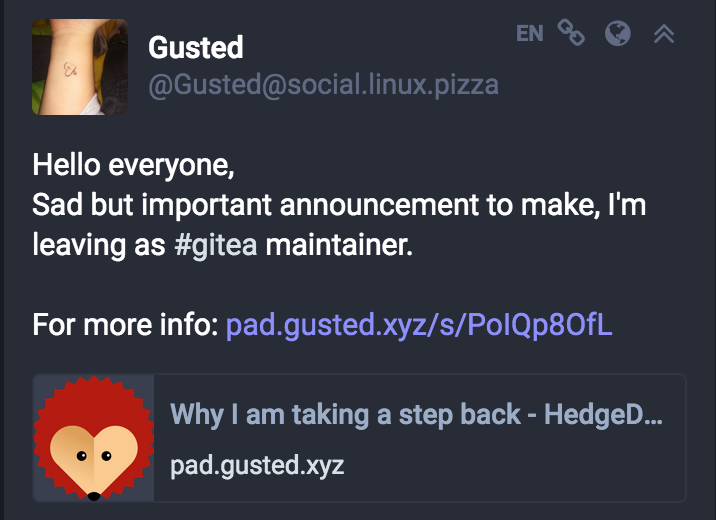Click the 'Hello everyone,' greeting line
The height and width of the screenshot is (520, 716).
coord(133,165)
